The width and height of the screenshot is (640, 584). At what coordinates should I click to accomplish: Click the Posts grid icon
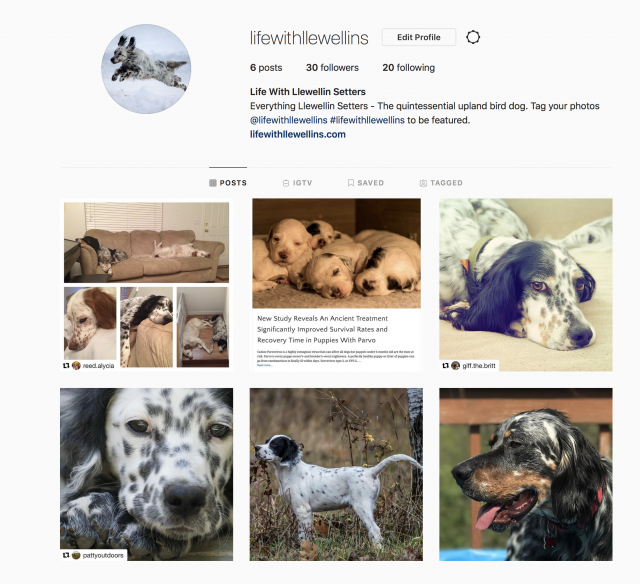coord(213,183)
